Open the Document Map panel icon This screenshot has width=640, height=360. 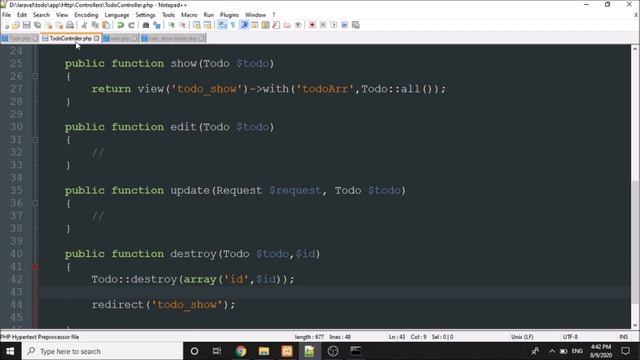click(265, 25)
